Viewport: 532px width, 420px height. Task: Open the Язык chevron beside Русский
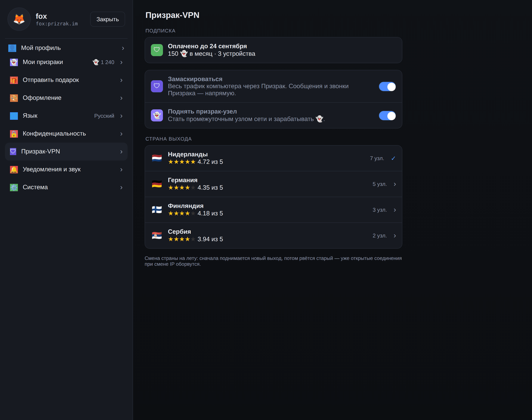tap(121, 116)
